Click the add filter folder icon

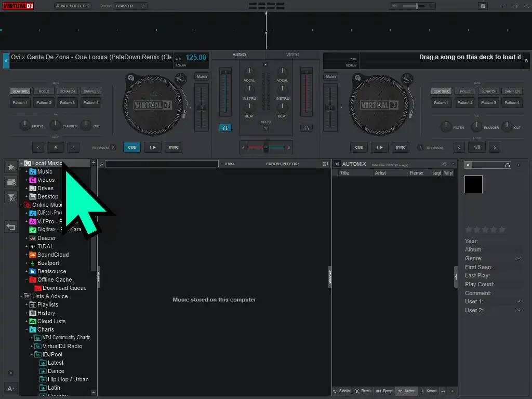coord(11,197)
